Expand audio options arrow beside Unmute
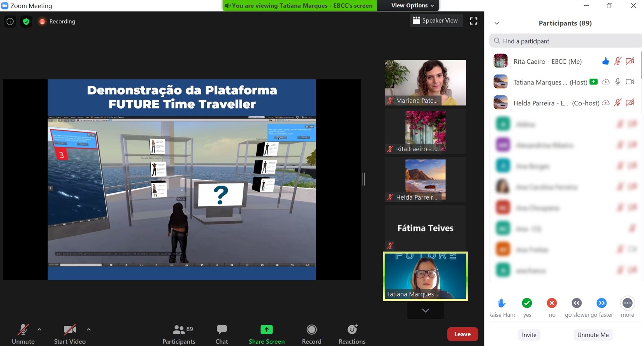This screenshot has width=644, height=346. pyautogui.click(x=39, y=329)
